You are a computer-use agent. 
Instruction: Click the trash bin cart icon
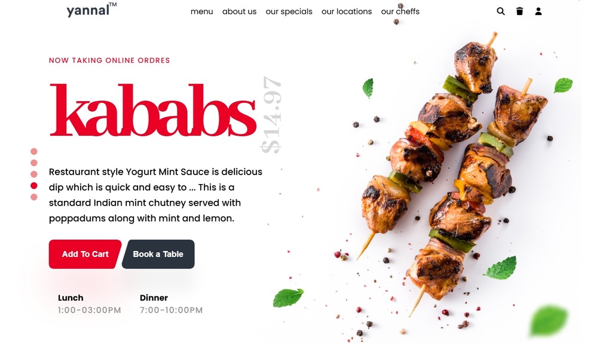pos(519,11)
